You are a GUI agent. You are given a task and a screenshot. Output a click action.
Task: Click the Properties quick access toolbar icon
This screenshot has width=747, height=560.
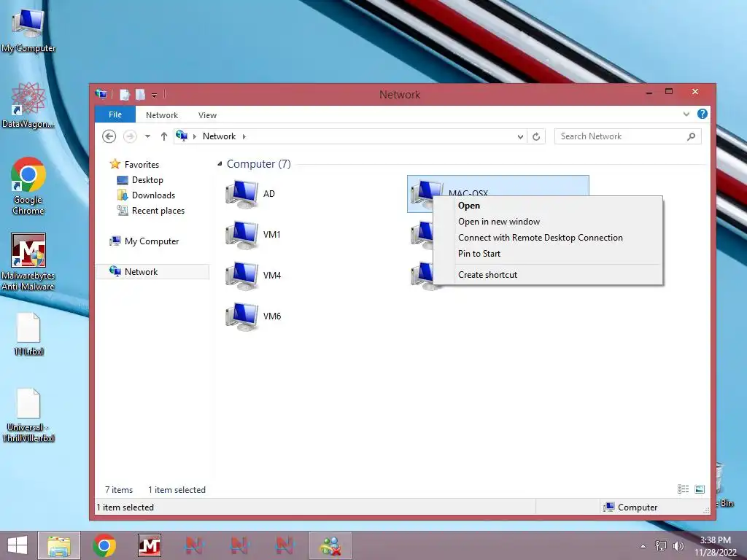(124, 95)
